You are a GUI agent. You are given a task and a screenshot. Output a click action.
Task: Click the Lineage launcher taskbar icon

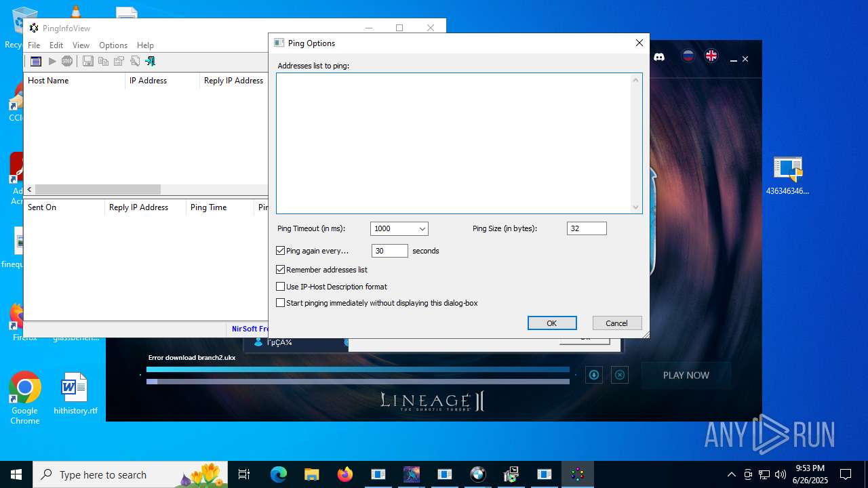pyautogui.click(x=412, y=474)
